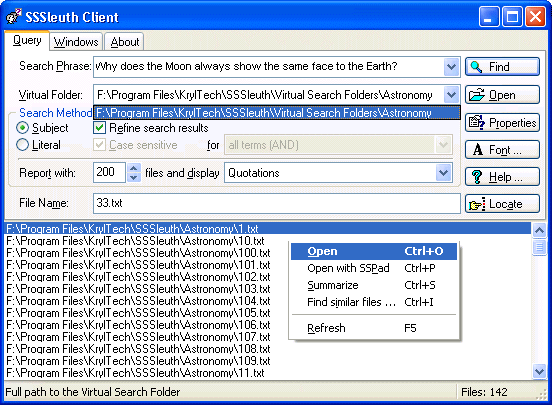Click the Locate button label
This screenshot has height=405, width=552.
click(x=506, y=204)
